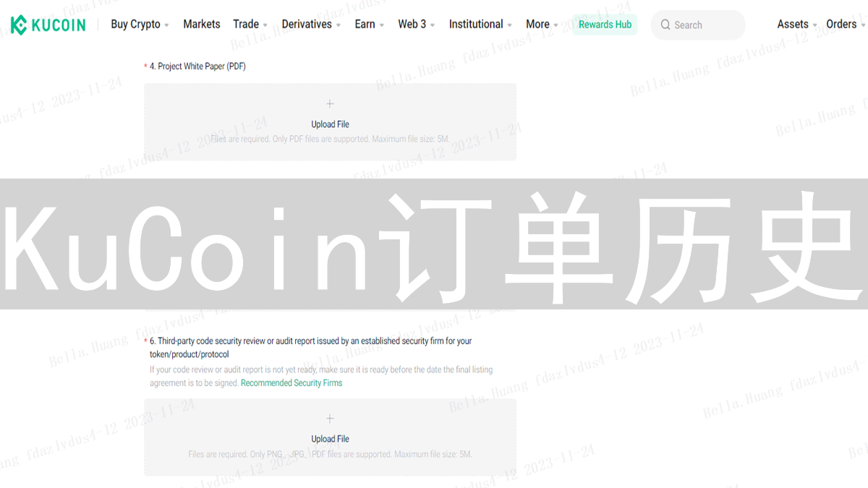Expand the Trade dropdown arrow
868x488 pixels.
click(x=265, y=25)
